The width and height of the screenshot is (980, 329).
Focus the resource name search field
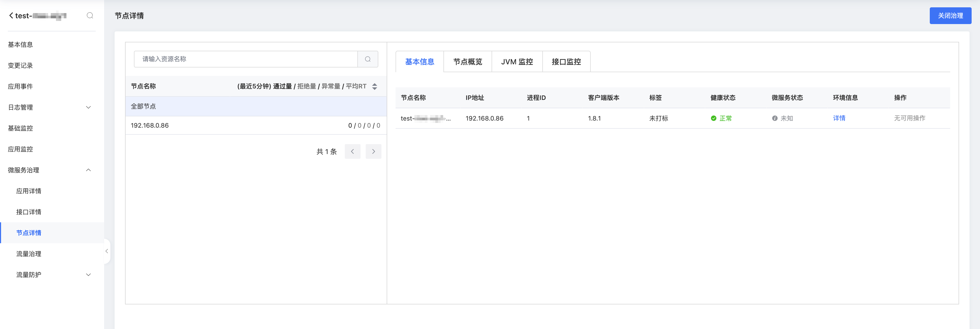246,59
